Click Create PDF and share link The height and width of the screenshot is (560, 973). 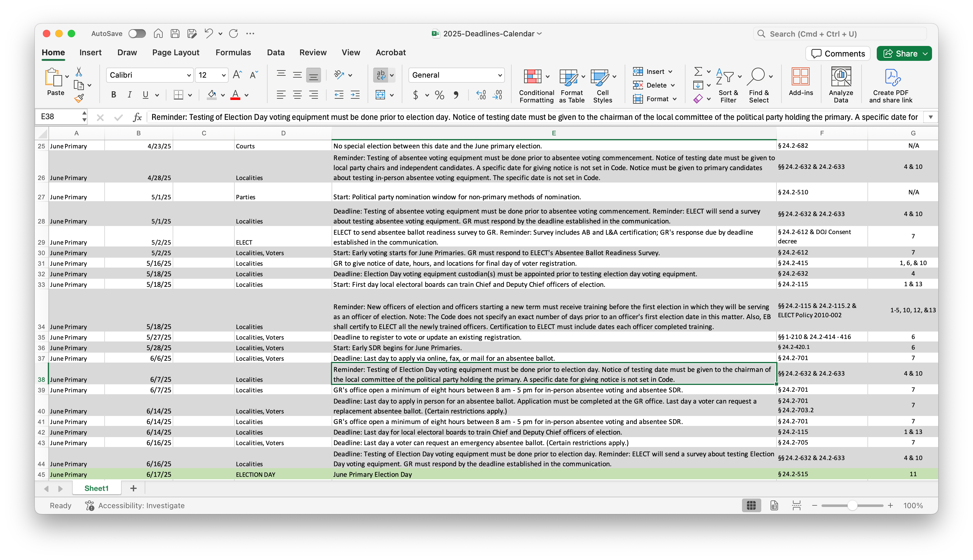(891, 86)
